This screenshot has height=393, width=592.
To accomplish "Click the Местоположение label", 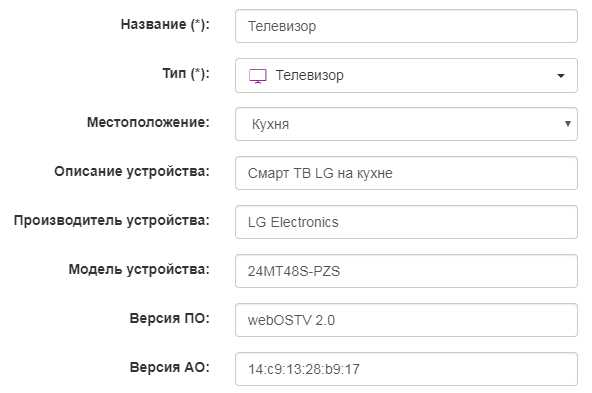I will click(148, 122).
